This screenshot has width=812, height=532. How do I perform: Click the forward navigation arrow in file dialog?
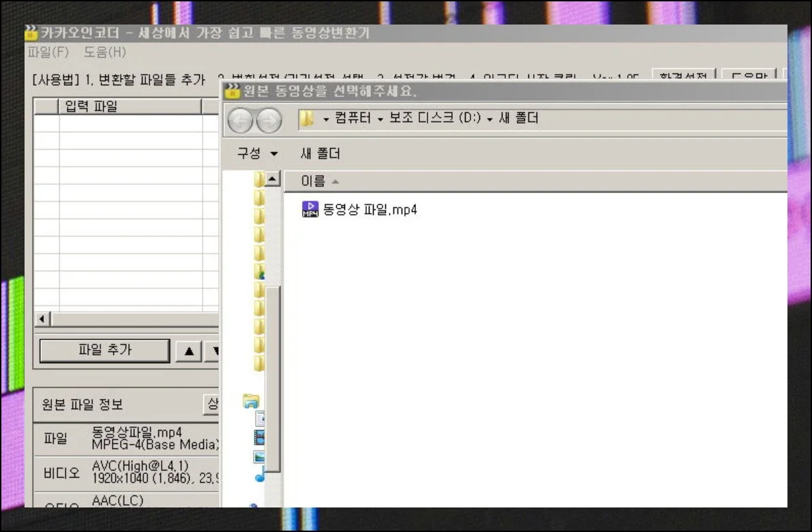269,121
